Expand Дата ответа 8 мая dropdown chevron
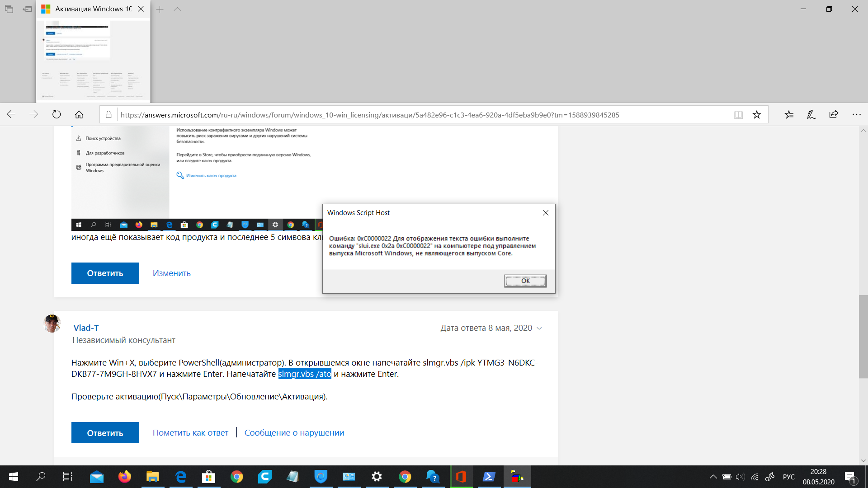The width and height of the screenshot is (868, 488). click(x=539, y=328)
